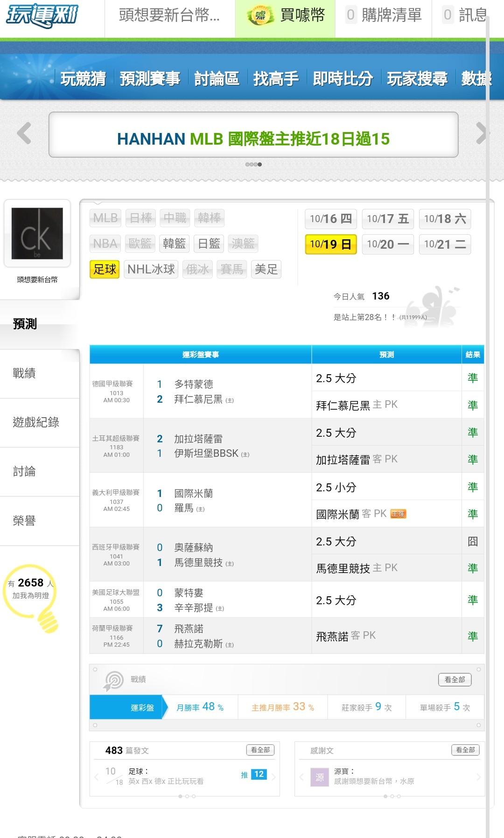Viewport: 504px width, 838px height.
Task: Click the ck profile avatar thumbnail
Action: tap(37, 233)
